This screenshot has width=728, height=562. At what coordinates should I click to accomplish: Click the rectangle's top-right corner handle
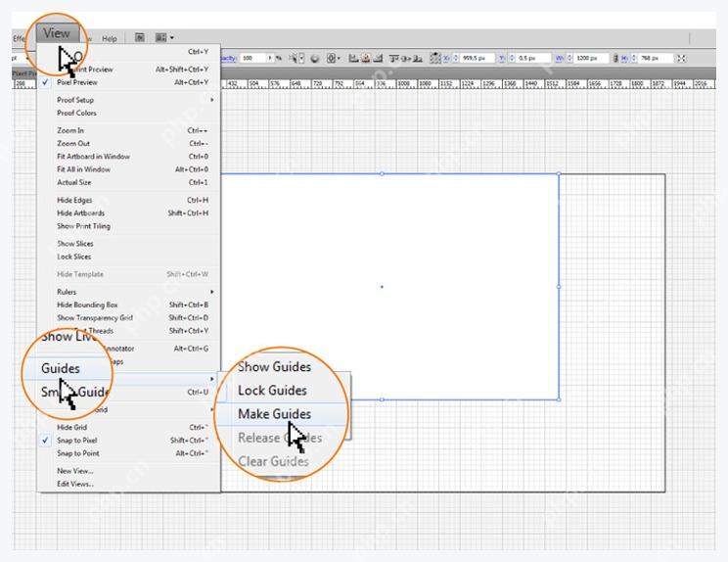(x=559, y=173)
